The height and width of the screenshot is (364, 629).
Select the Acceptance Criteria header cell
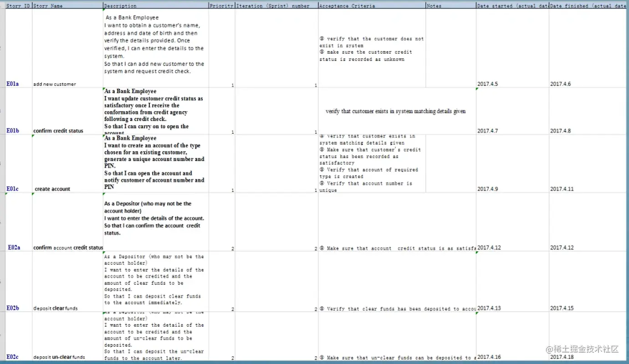pos(372,6)
